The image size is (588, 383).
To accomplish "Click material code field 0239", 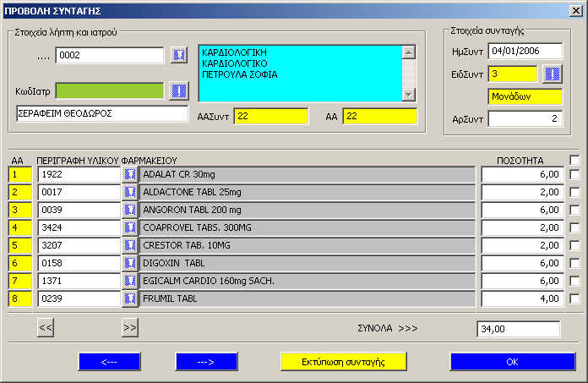I will (x=79, y=298).
